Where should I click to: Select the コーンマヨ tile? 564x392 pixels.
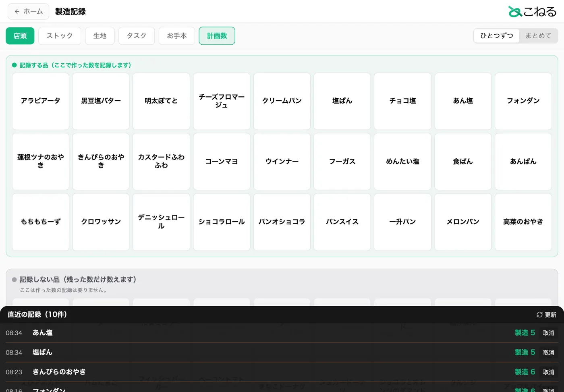coord(222,162)
